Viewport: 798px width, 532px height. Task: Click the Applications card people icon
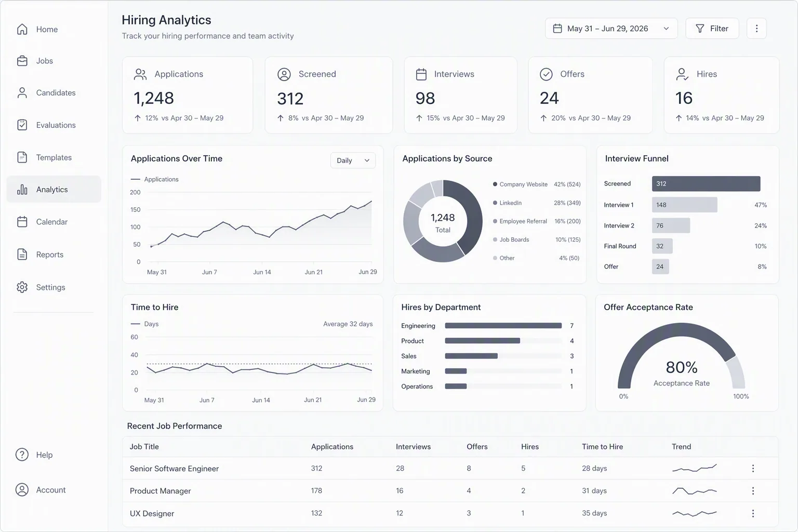(x=140, y=74)
